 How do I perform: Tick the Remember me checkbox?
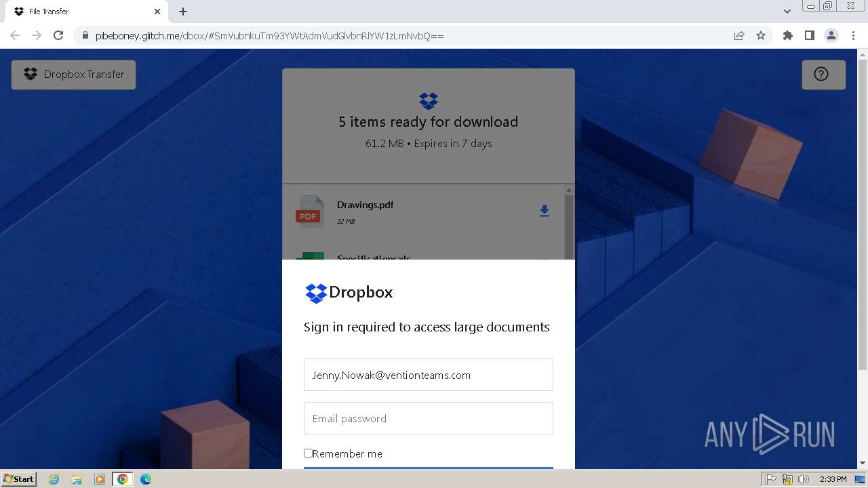308,453
